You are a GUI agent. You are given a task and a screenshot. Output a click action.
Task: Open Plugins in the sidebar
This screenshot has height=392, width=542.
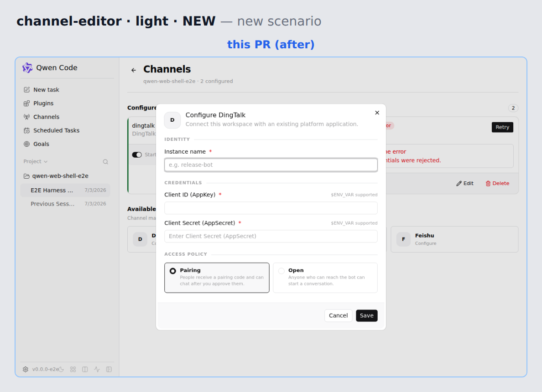click(65, 103)
